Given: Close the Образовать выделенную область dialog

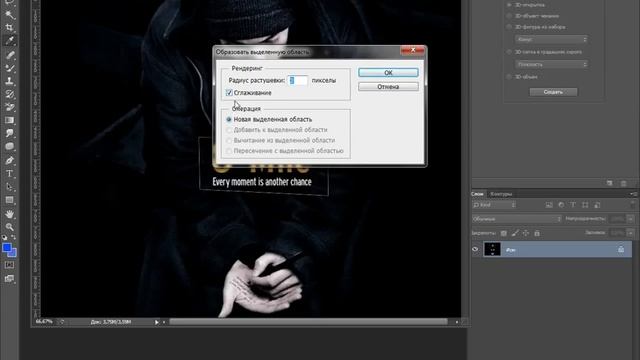Looking at the screenshot, I should point(413,50).
